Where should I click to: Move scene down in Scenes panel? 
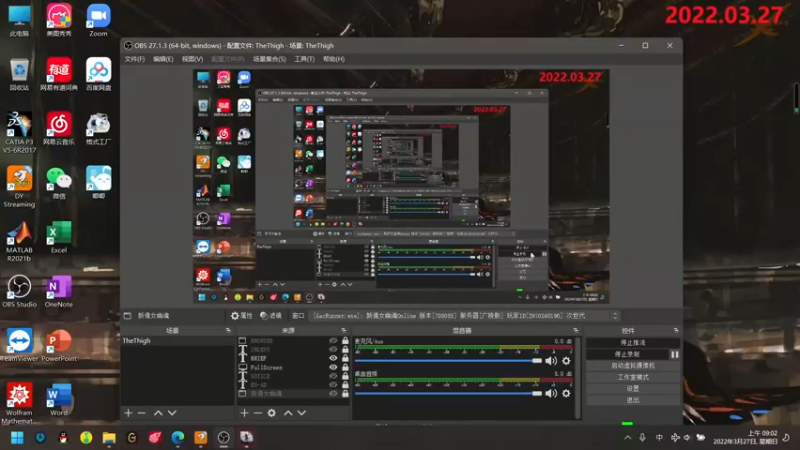[x=172, y=413]
